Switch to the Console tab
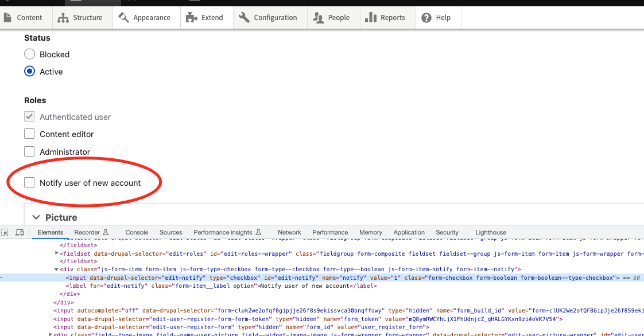Viewport: 644px width, 336px height. pyautogui.click(x=137, y=232)
